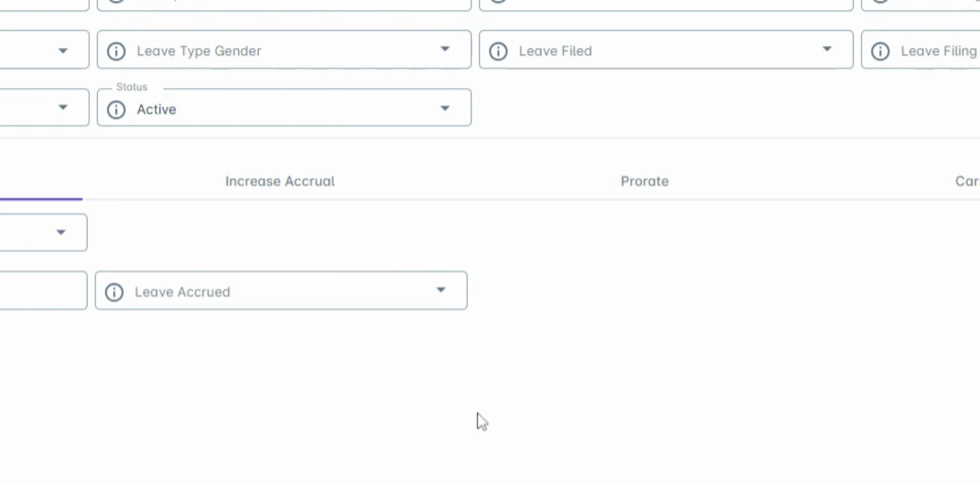Click the Leave Filed field label

(555, 51)
